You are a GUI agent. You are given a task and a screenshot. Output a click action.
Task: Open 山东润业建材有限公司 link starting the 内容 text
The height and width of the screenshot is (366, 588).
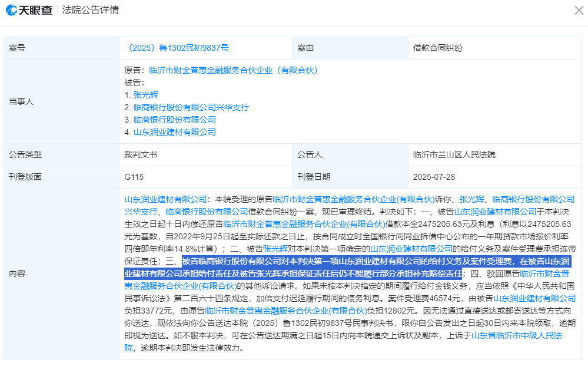click(x=166, y=199)
